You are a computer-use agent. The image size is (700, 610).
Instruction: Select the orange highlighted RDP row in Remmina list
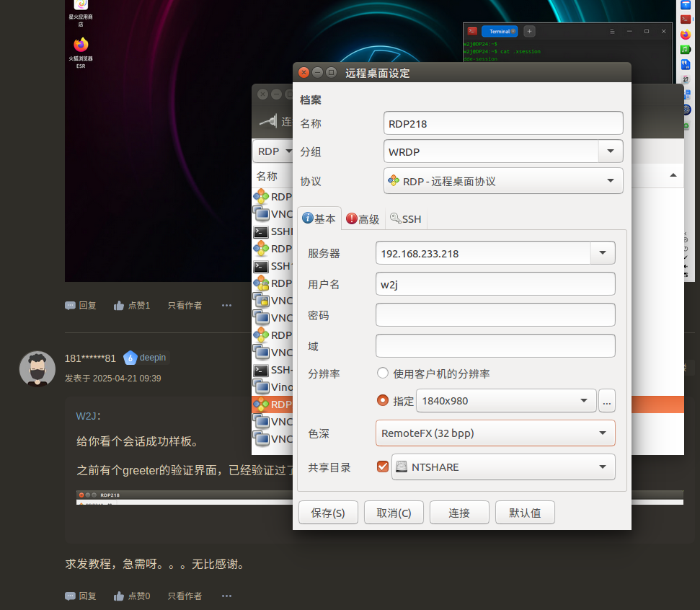[x=273, y=405]
